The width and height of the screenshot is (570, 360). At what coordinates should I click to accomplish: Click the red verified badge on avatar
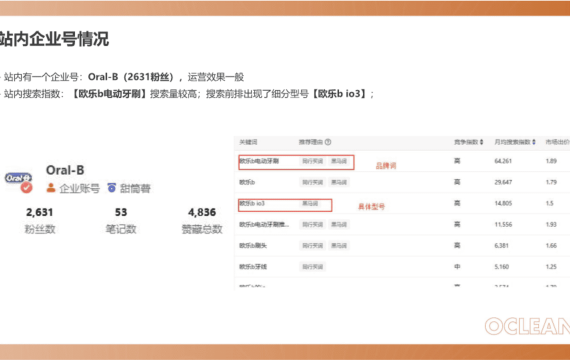(26, 188)
